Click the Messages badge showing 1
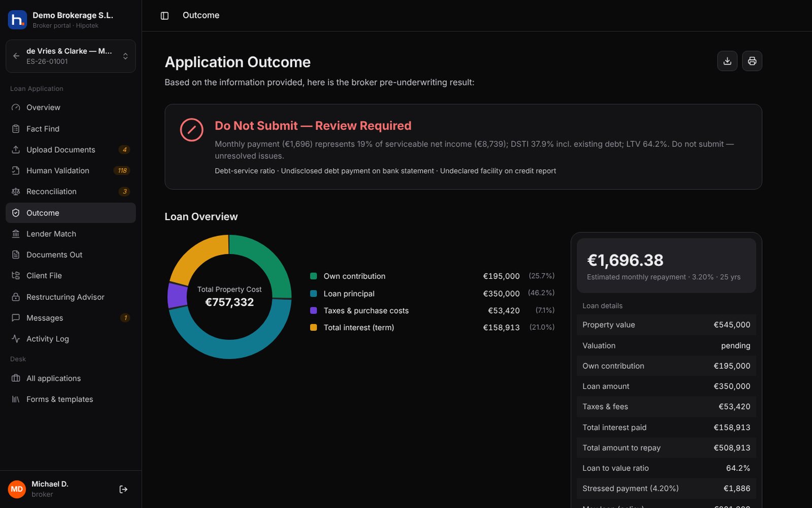812x508 pixels. pos(125,318)
